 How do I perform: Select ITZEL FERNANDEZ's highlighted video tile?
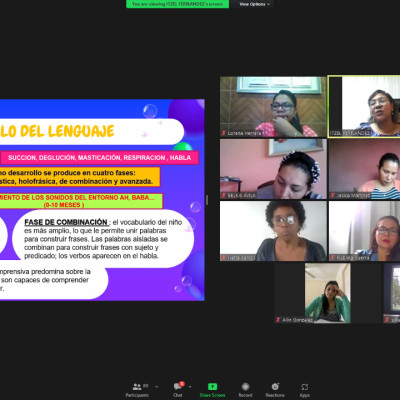[364, 106]
